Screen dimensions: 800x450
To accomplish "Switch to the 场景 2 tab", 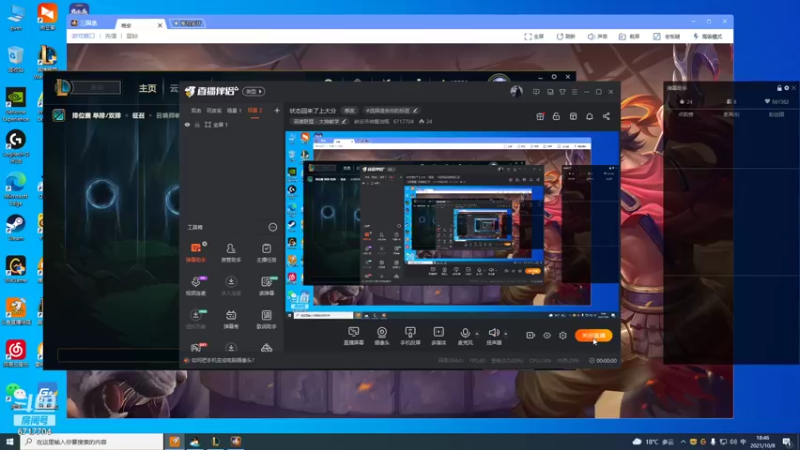I will coord(255,110).
